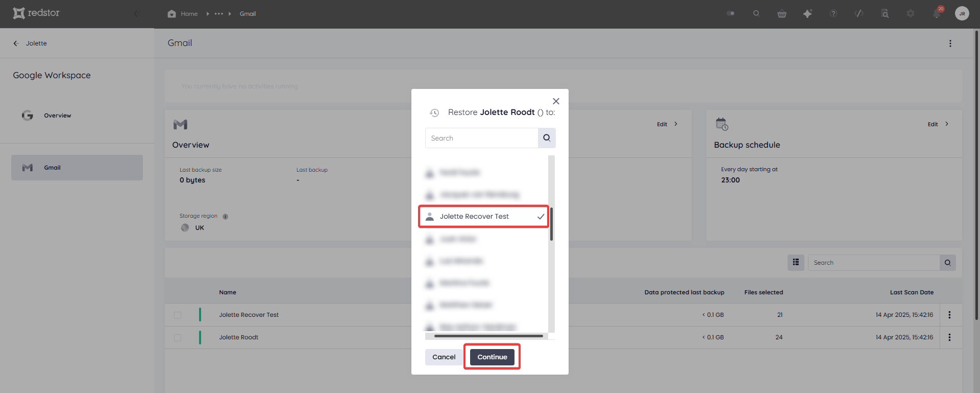Sort by the Name column header
Viewport: 980px width, 393px height.
(x=228, y=292)
